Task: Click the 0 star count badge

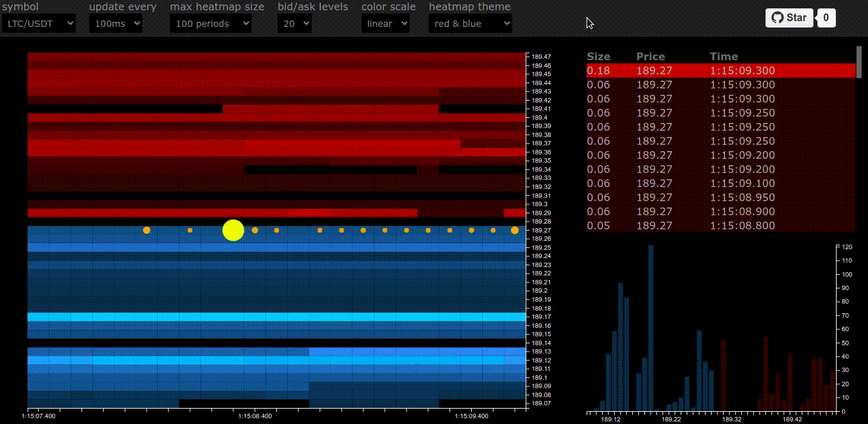Action: pos(826,17)
